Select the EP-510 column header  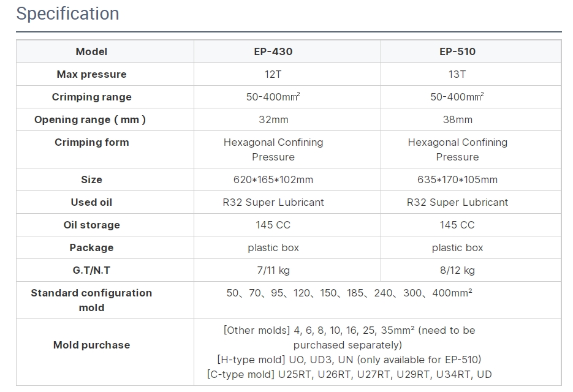(457, 51)
